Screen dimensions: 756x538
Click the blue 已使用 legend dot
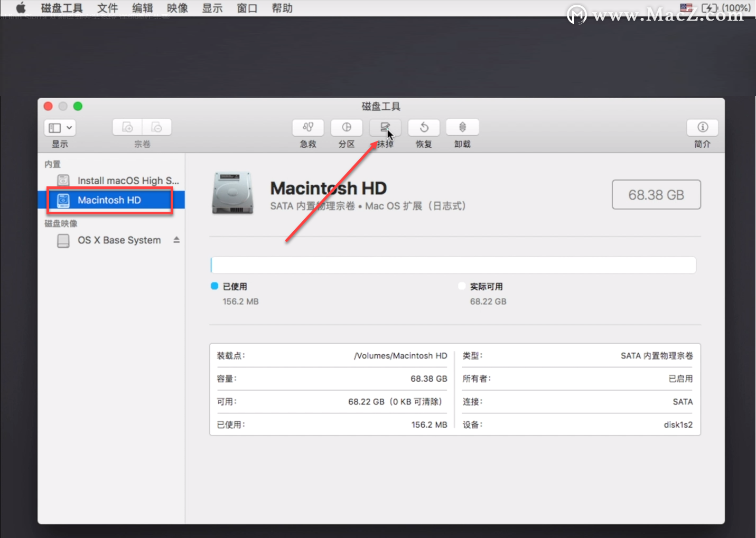coord(214,286)
